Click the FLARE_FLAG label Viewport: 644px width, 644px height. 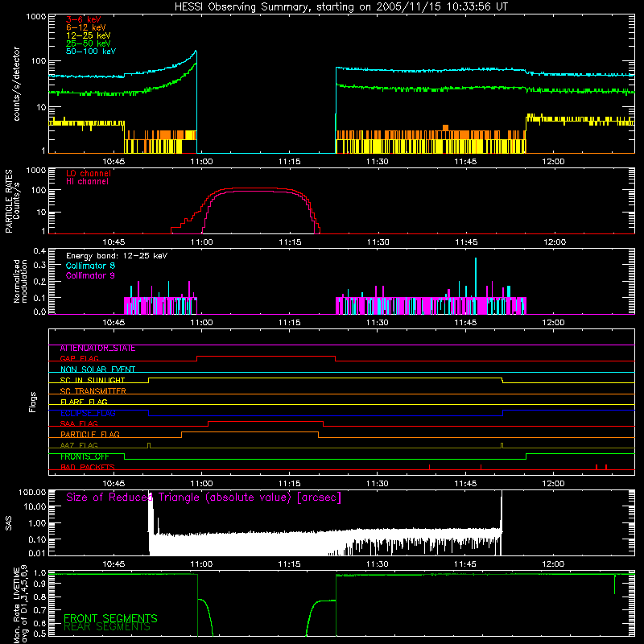(x=84, y=402)
